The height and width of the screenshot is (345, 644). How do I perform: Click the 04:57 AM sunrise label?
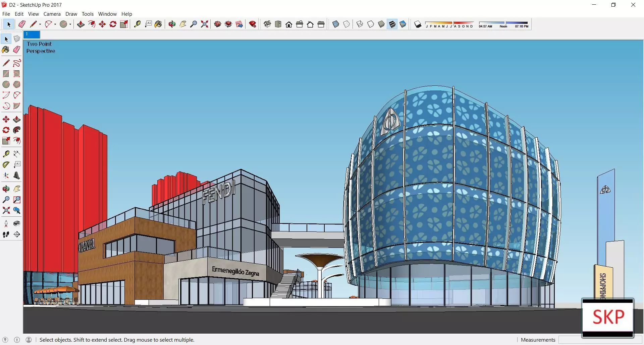coord(485,26)
